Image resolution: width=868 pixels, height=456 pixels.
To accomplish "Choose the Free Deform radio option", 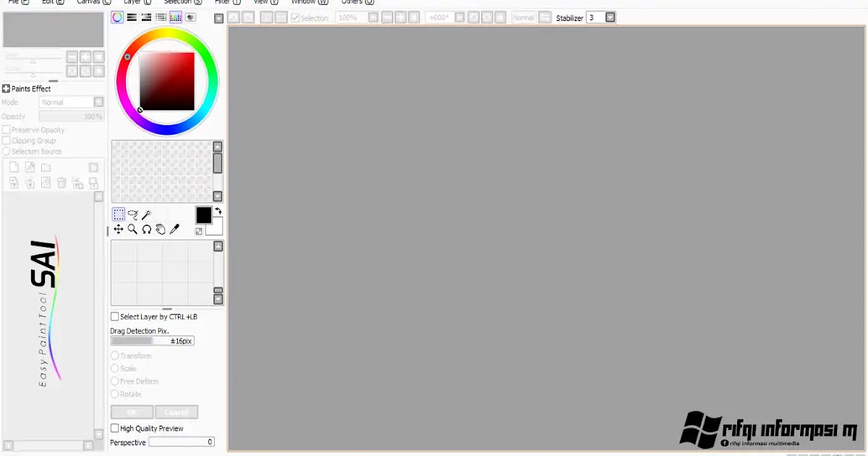I will pyautogui.click(x=114, y=381).
